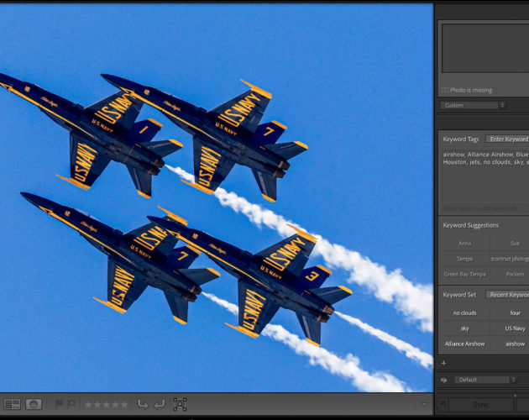This screenshot has height=420, width=529.
Task: Apply keyword four from set
Action: pos(515,313)
